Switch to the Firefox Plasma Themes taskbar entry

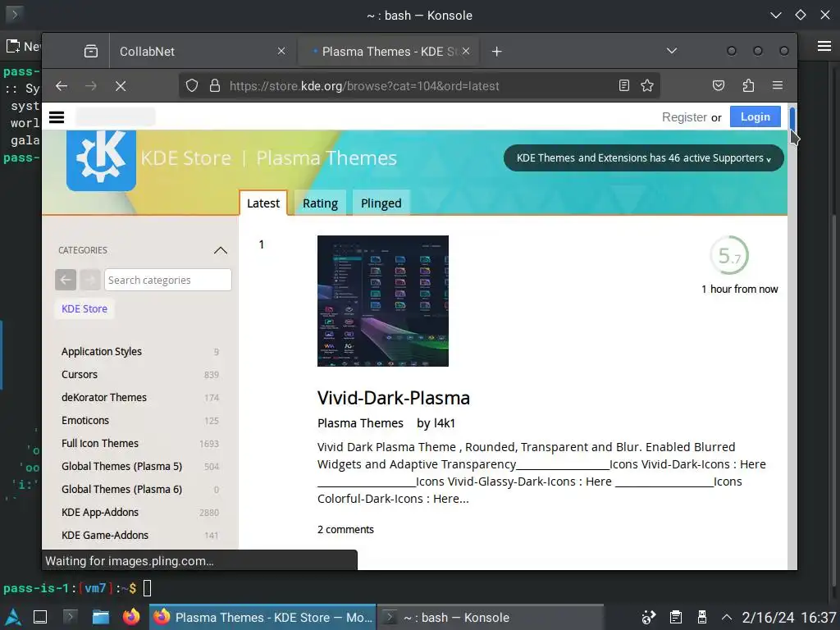(x=262, y=617)
